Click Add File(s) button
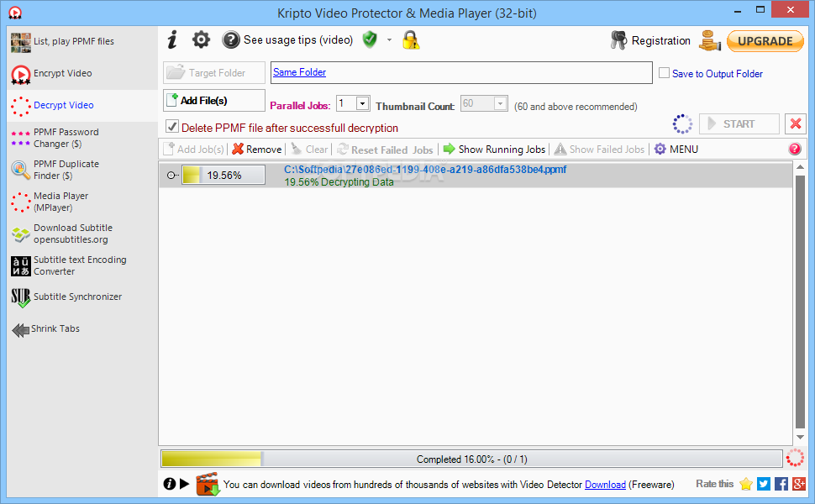The image size is (815, 504). click(x=214, y=100)
